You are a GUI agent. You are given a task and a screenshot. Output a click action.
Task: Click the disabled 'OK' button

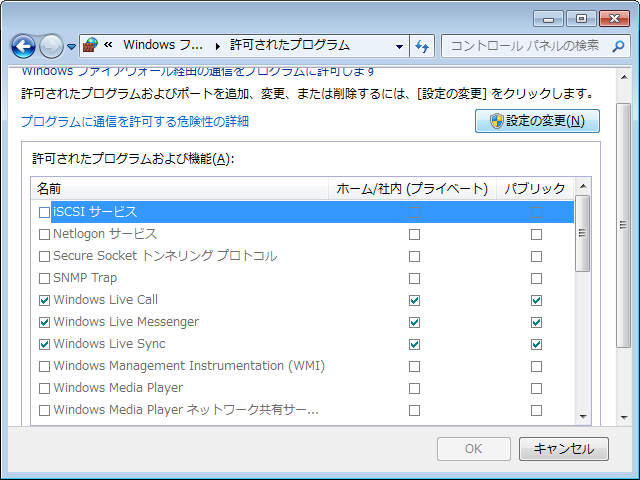coord(473,449)
